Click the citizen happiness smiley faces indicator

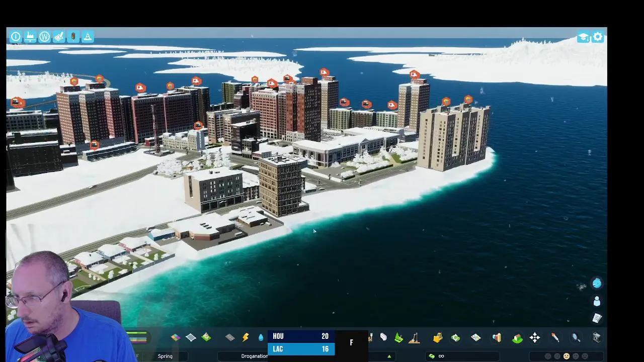(567, 356)
